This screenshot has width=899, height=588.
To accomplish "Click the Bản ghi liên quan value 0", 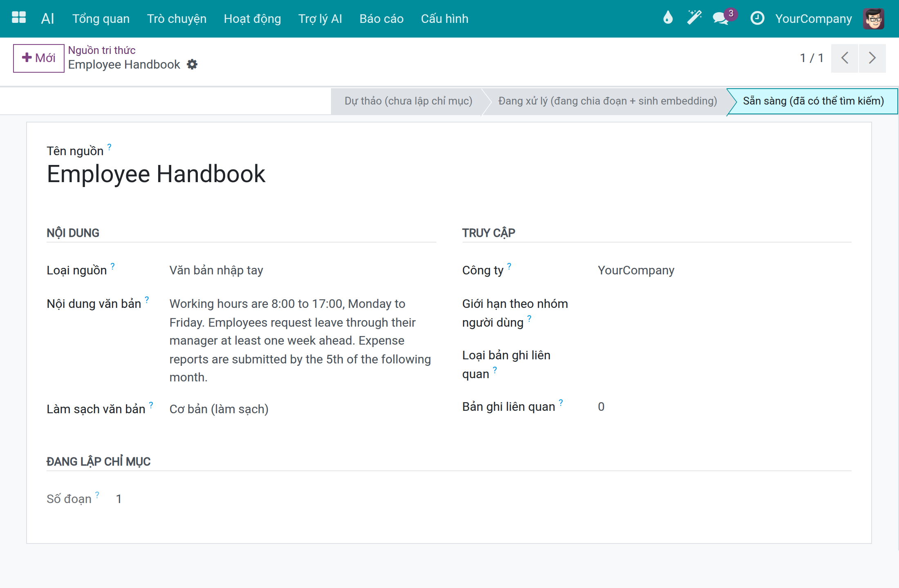I will click(601, 407).
